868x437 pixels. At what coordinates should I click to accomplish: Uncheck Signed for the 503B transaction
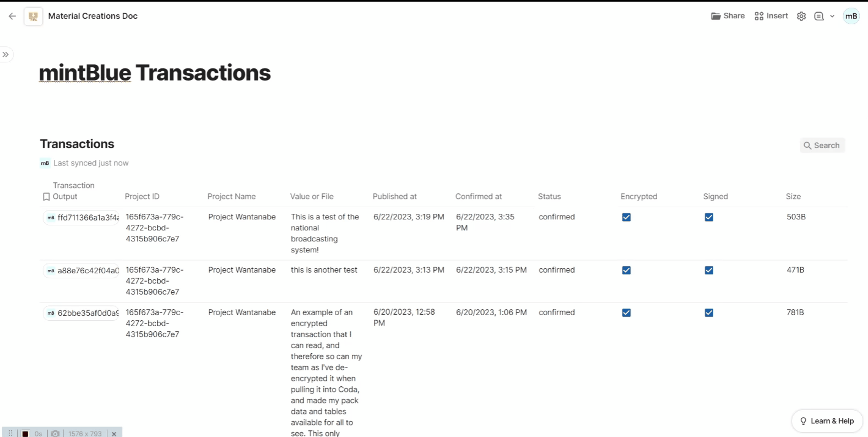709,217
